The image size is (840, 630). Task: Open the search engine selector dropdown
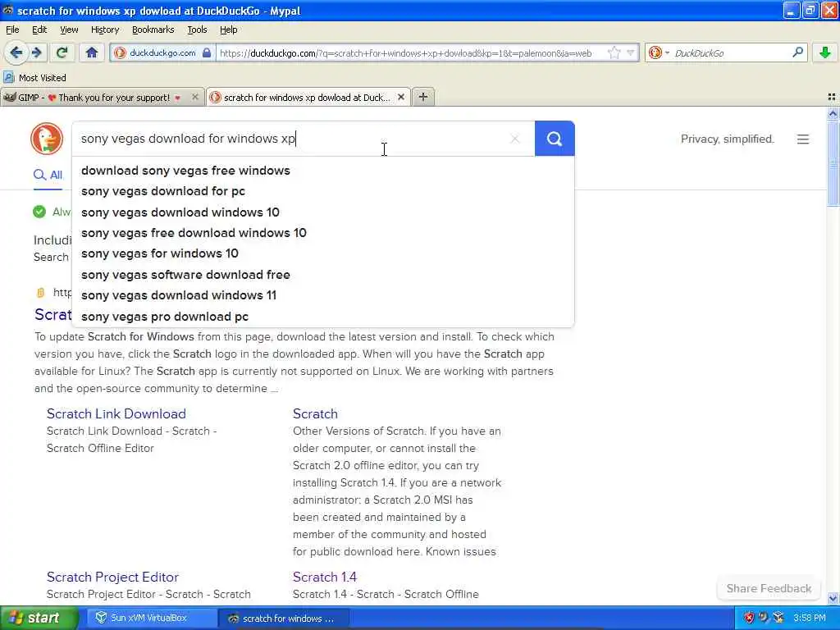click(659, 52)
